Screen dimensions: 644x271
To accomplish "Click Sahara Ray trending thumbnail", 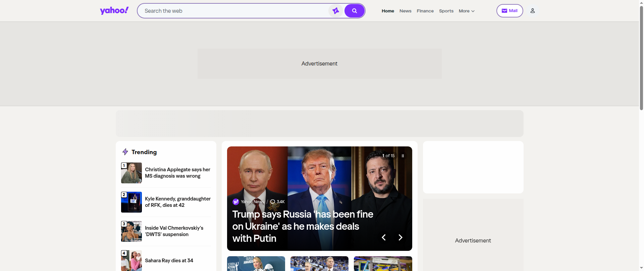I will (x=131, y=260).
